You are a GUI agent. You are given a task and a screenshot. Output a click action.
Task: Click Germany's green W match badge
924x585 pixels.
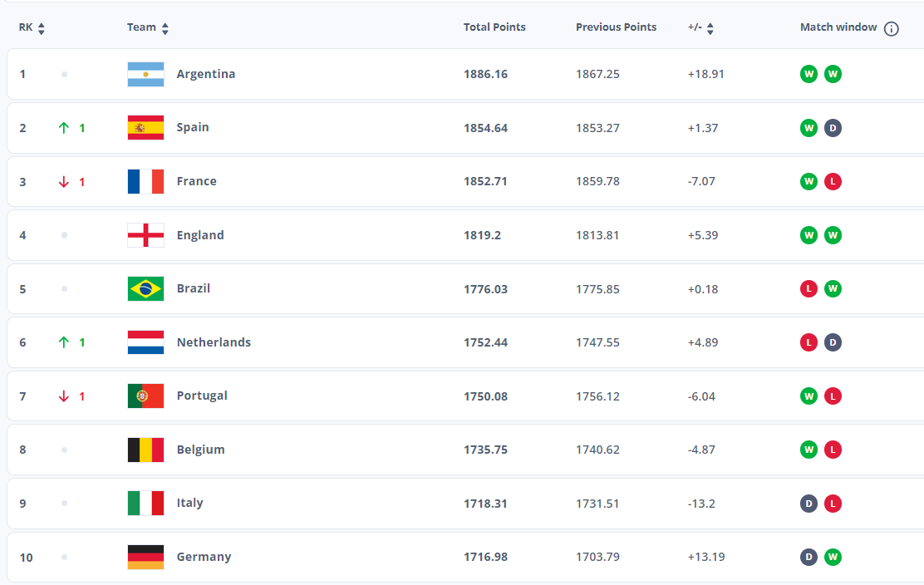(833, 557)
